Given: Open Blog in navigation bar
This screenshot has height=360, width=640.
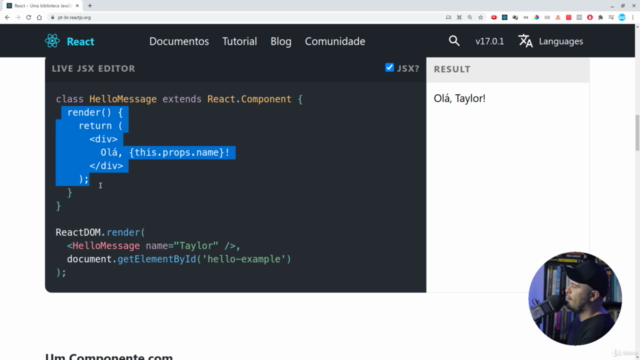Looking at the screenshot, I should (281, 41).
